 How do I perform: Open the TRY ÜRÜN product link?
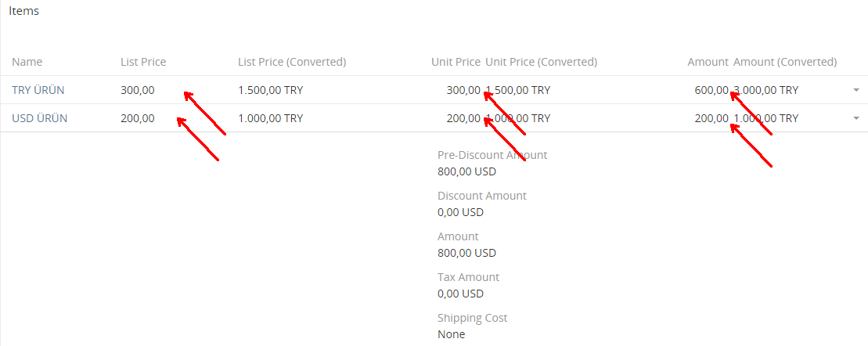[x=38, y=90]
